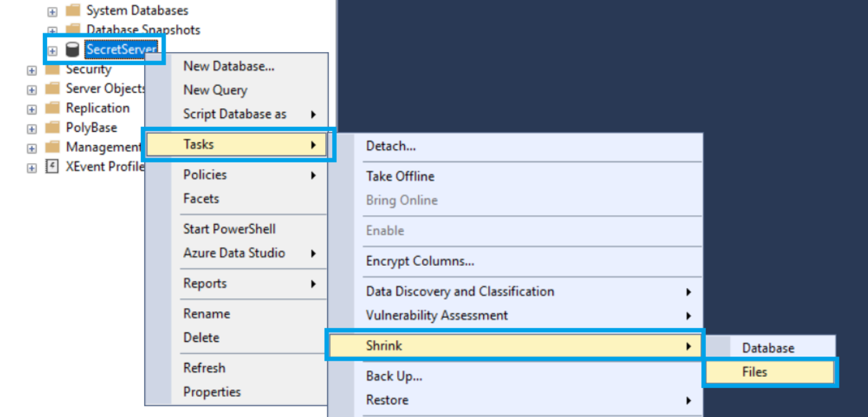
Task: Select PolyBase in Object Explorer
Action: coord(92,128)
